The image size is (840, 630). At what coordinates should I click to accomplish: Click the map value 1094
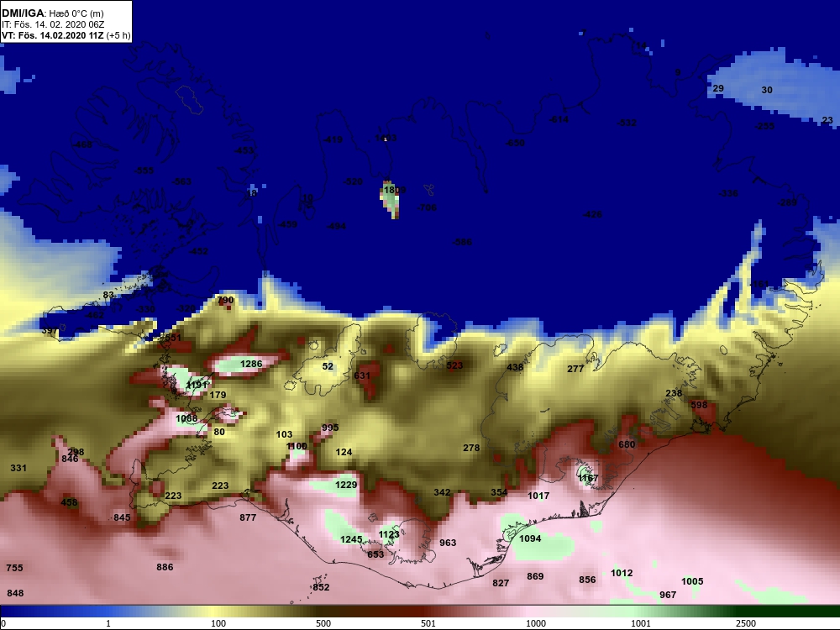click(530, 538)
